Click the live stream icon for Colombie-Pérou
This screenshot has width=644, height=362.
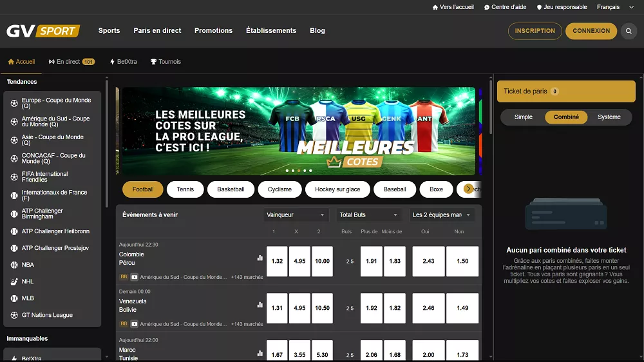(x=135, y=277)
